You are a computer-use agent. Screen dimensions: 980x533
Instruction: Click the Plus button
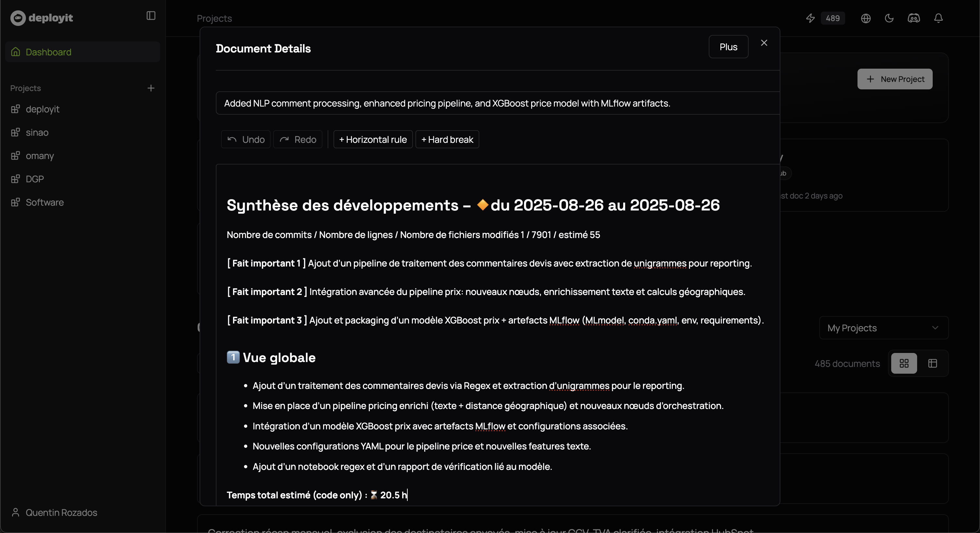728,47
